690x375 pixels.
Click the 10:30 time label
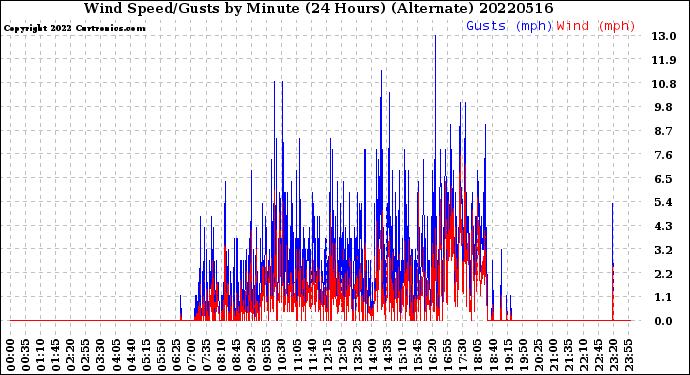click(282, 355)
